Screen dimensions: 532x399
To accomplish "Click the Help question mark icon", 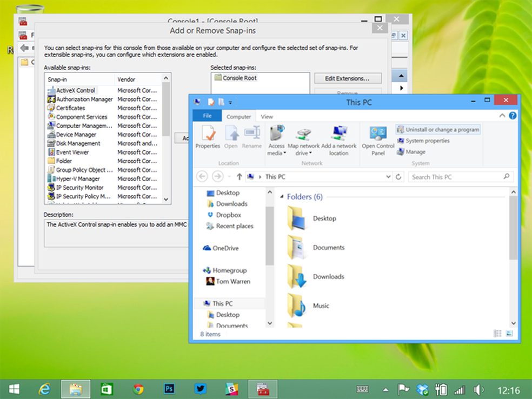I will pyautogui.click(x=511, y=116).
